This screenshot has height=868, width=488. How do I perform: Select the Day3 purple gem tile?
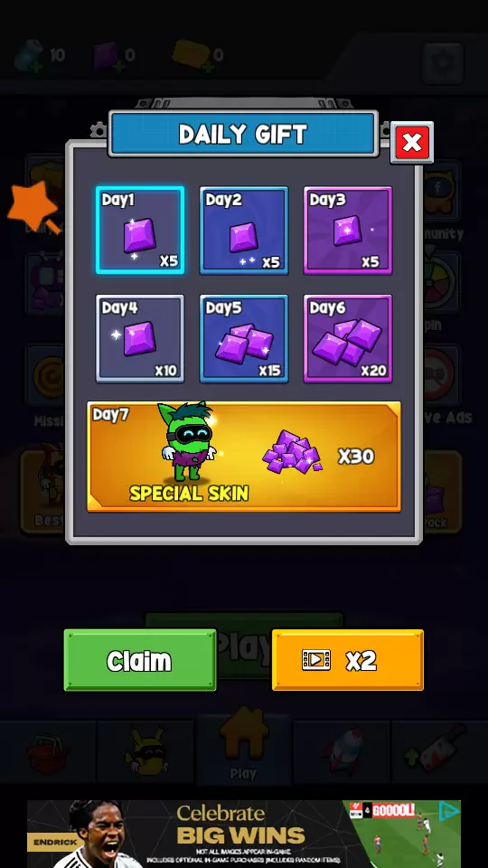(348, 231)
